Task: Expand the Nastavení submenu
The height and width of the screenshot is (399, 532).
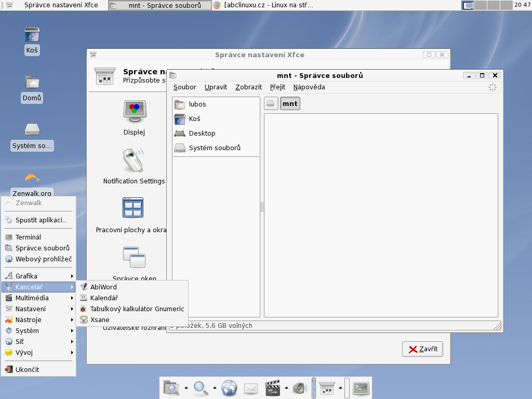Action: (38, 309)
